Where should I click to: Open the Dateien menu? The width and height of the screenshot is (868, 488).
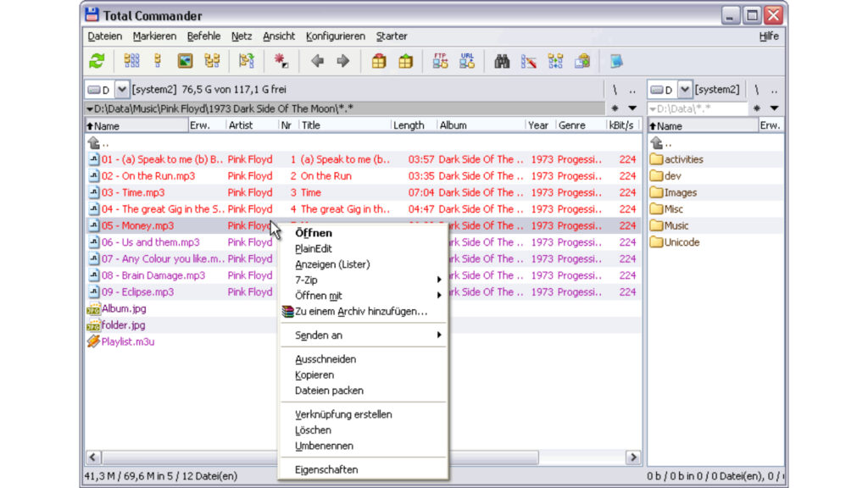[x=104, y=36]
